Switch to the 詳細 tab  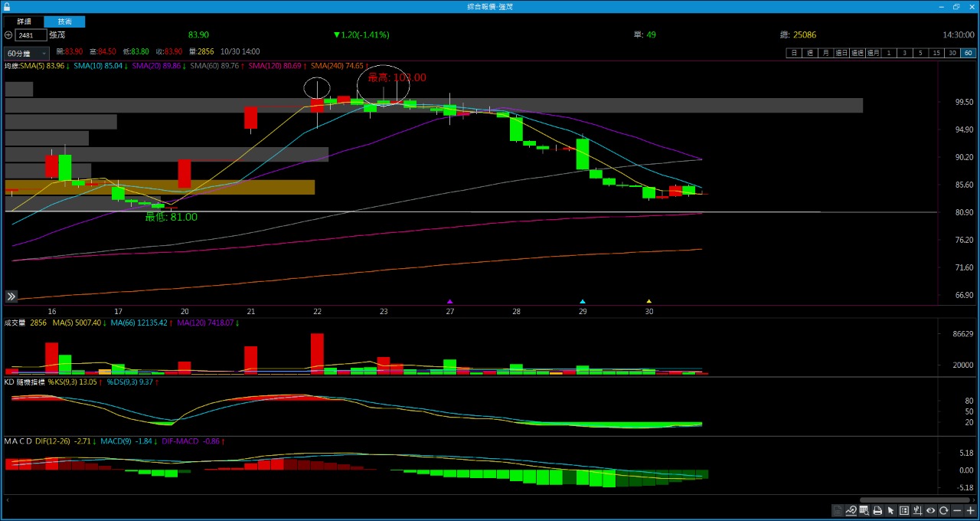[24, 22]
